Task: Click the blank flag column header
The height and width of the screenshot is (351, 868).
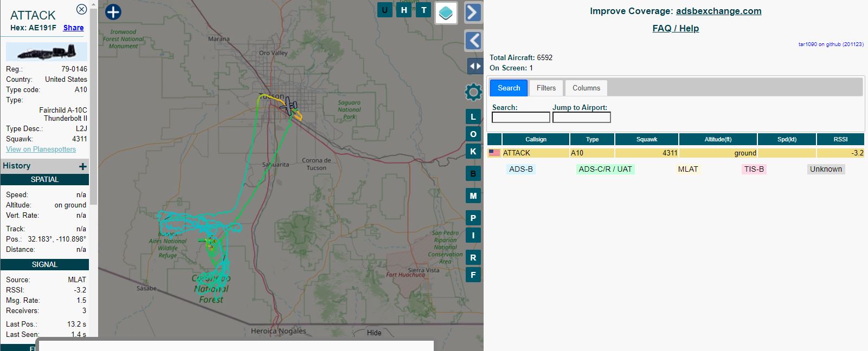Action: pyautogui.click(x=494, y=139)
